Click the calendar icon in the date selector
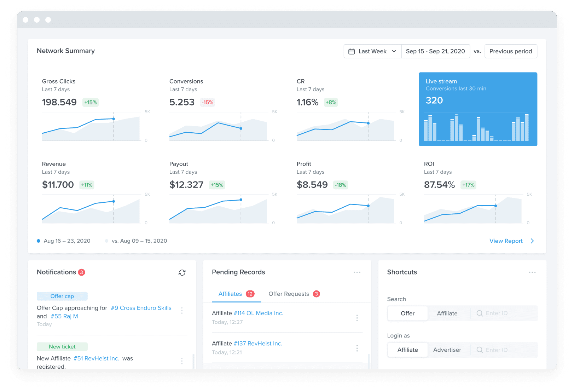The height and width of the screenshot is (392, 574). [x=352, y=51]
